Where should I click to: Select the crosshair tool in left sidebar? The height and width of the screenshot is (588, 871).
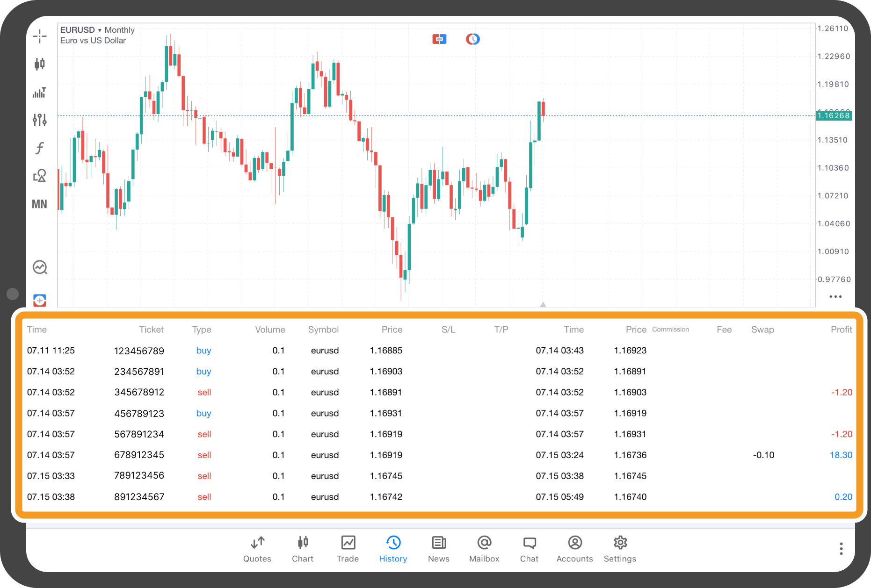(40, 36)
